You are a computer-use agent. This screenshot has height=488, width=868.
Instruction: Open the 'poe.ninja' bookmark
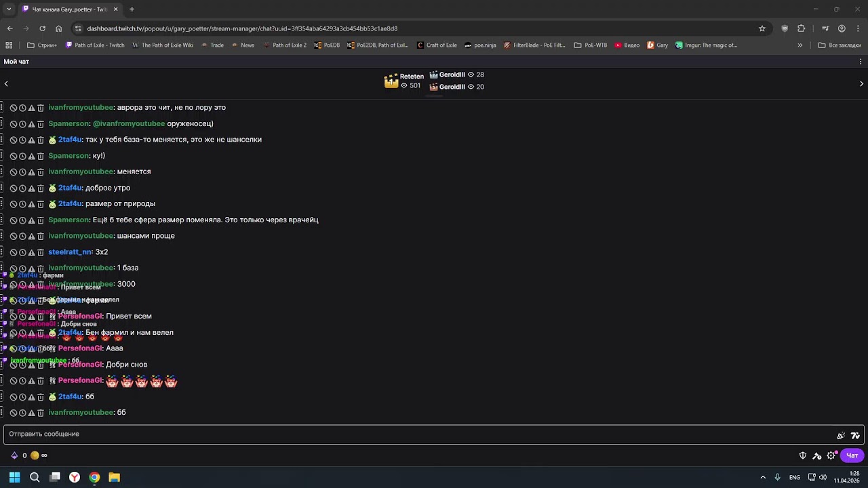click(x=480, y=45)
